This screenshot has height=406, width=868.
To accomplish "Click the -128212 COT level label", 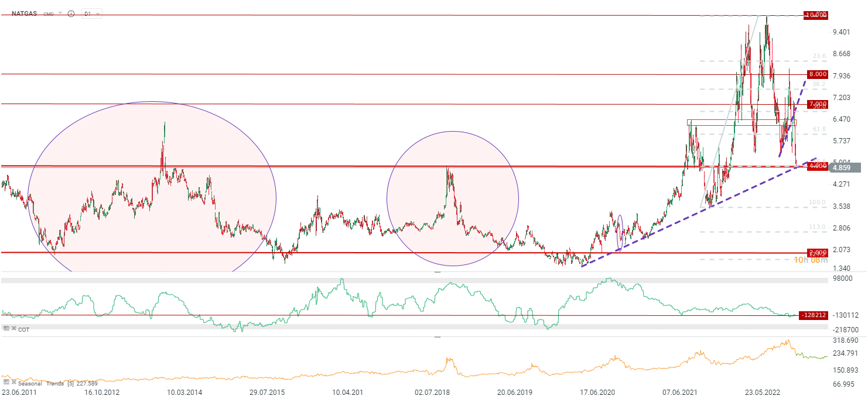I will pos(812,315).
